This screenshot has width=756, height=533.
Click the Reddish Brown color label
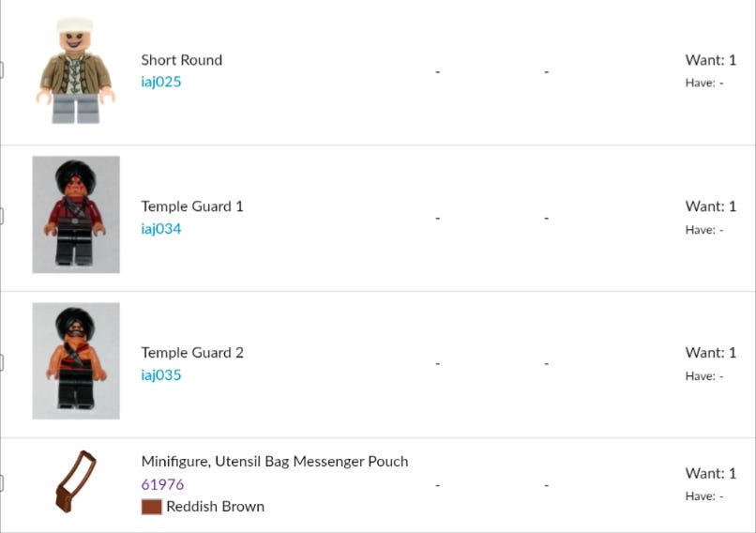tap(215, 507)
